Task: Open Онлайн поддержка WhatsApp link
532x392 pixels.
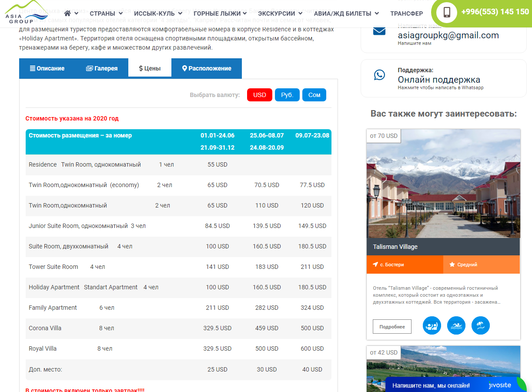Action: click(x=439, y=80)
